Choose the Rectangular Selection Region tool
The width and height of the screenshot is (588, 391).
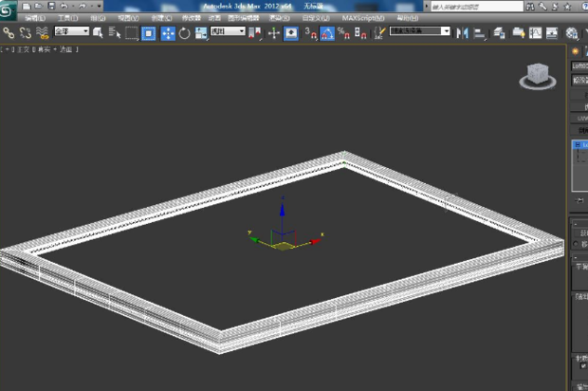131,33
